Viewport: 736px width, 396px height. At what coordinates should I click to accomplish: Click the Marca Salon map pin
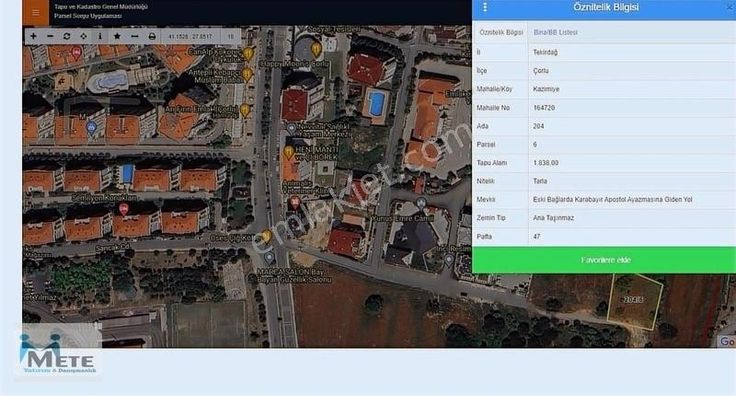click(x=269, y=258)
